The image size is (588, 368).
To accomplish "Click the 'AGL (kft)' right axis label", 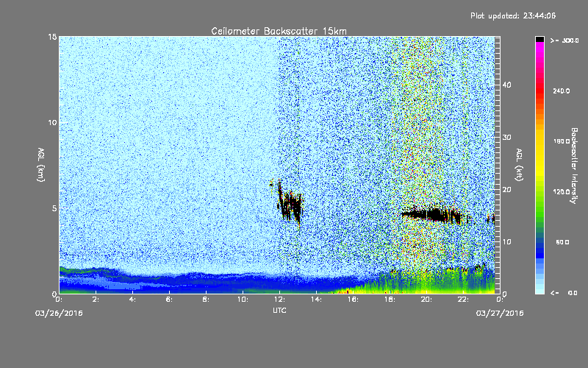I will [x=519, y=165].
